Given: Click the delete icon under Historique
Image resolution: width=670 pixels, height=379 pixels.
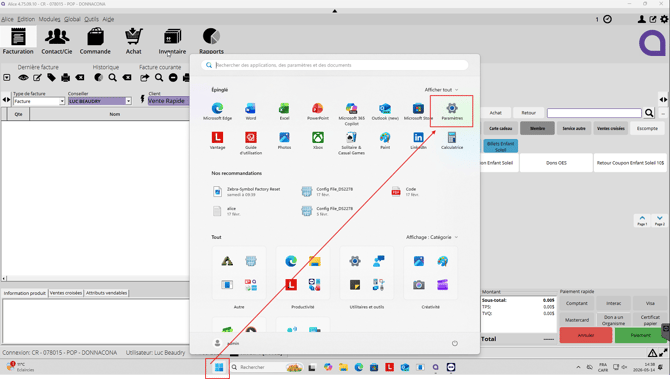Looking at the screenshot, I should pyautogui.click(x=127, y=78).
